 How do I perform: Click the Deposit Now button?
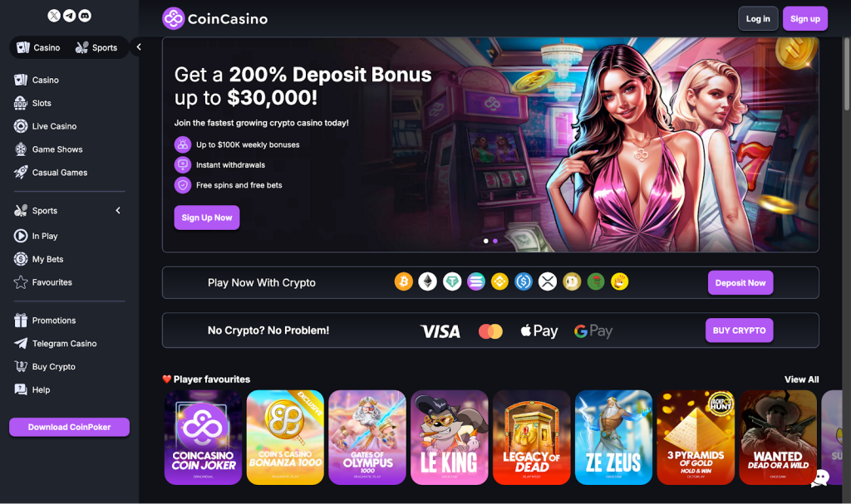point(740,282)
